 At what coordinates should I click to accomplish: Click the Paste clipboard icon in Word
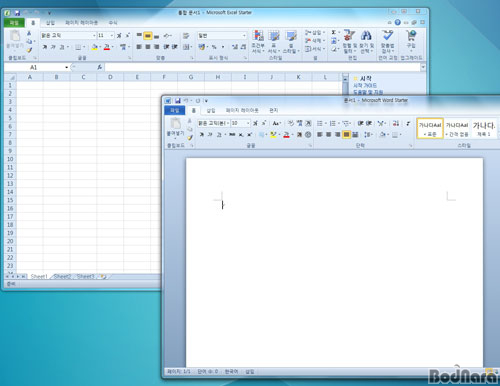click(x=175, y=127)
